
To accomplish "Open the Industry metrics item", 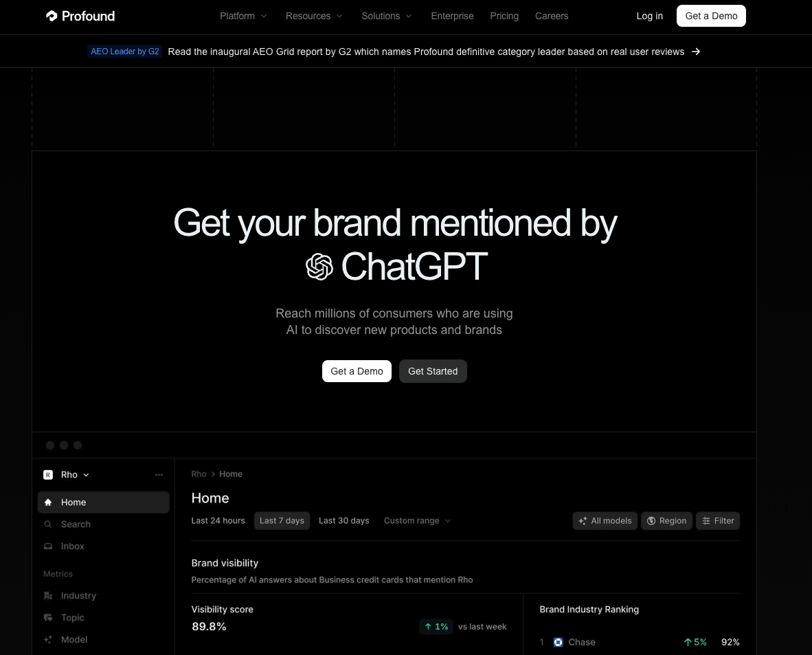I will pos(104,595).
